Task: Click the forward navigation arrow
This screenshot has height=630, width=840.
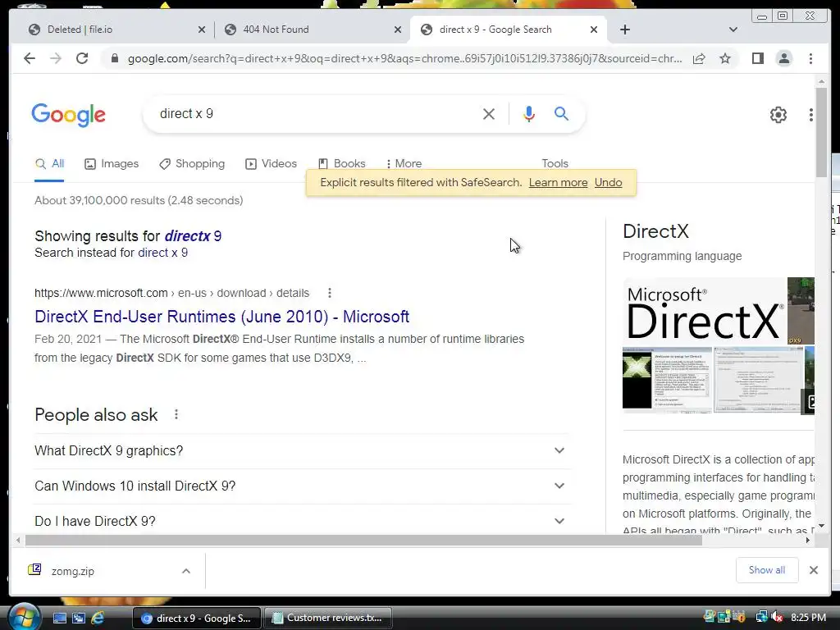Action: [x=56, y=58]
